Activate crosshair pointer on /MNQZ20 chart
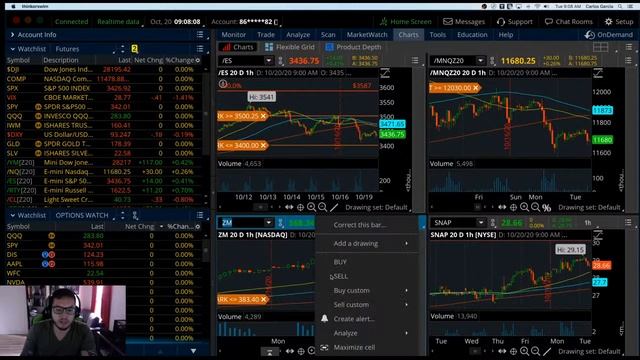Viewport: 640px width, 360px height. tap(513, 207)
